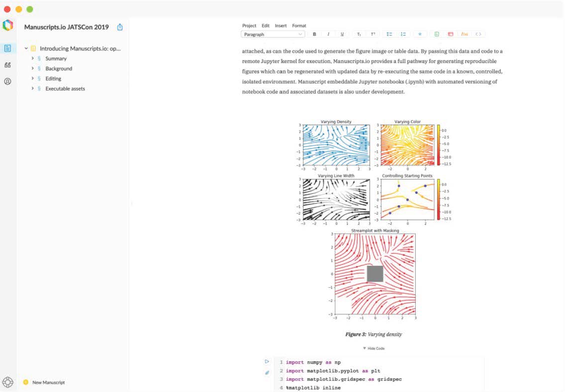The height and width of the screenshot is (392, 565).
Task: Insert a citation with the star icon
Action: (420, 34)
